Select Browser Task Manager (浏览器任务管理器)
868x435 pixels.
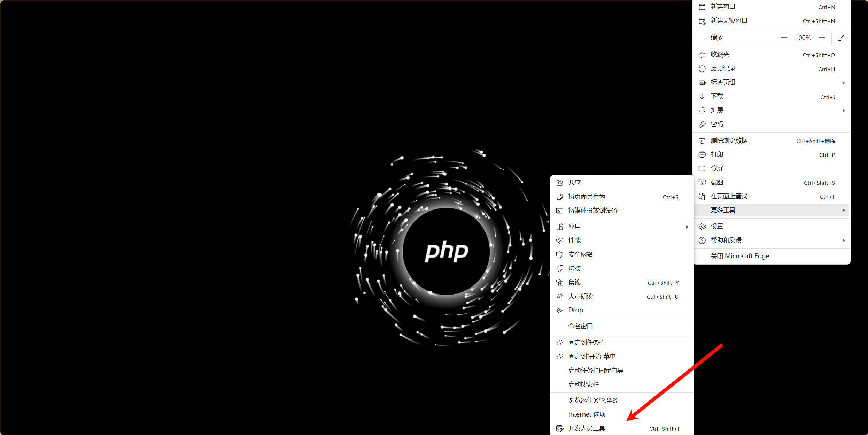point(592,400)
